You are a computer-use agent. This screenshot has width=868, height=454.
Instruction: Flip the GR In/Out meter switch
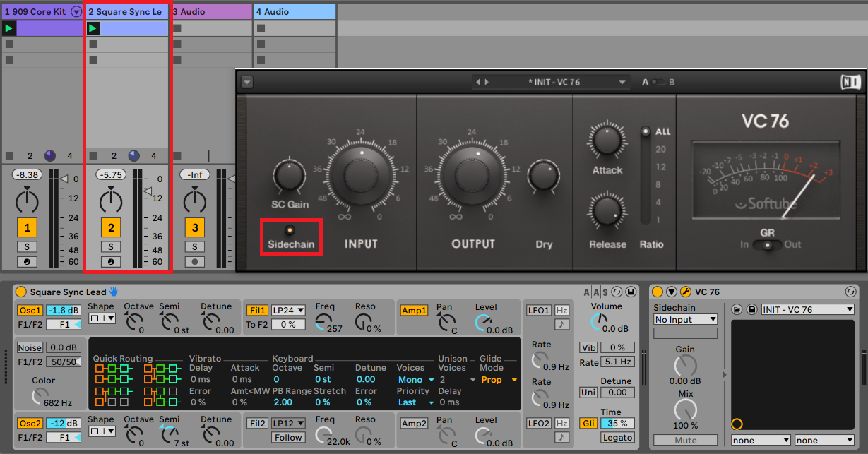767,245
